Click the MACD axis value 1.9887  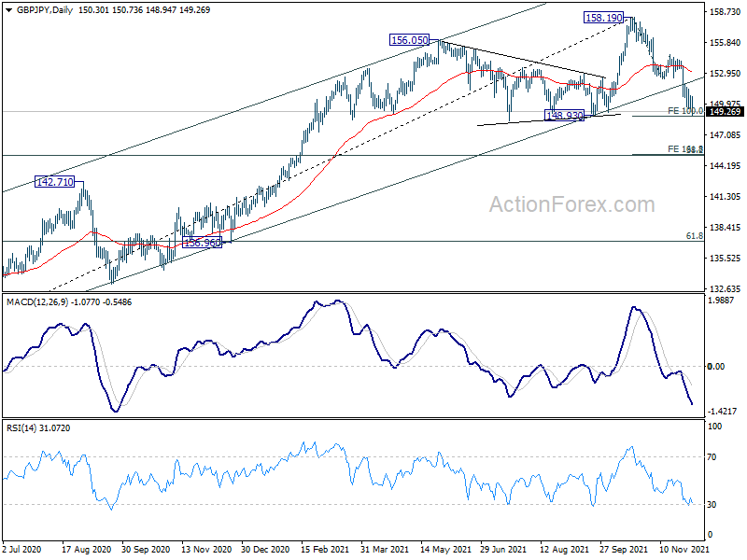click(x=722, y=300)
